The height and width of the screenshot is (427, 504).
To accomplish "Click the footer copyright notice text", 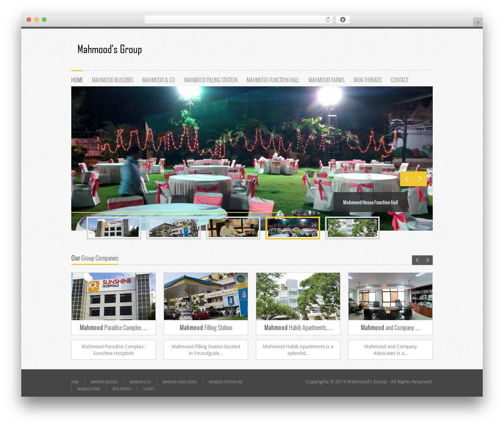I will point(369,382).
